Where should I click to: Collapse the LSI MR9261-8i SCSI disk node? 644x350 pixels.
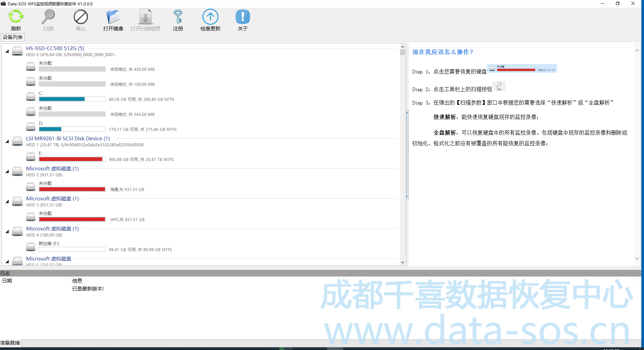pos(7,142)
